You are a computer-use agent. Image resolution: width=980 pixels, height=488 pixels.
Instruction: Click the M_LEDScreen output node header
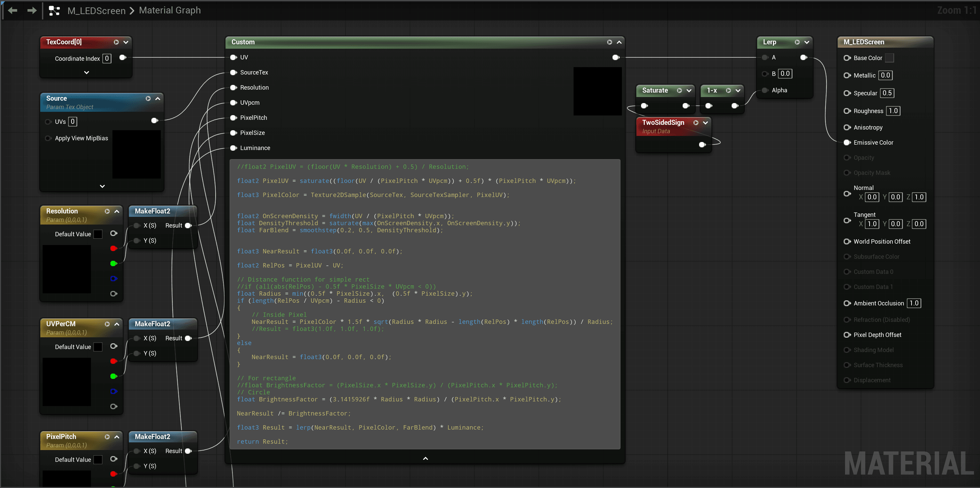tap(864, 42)
